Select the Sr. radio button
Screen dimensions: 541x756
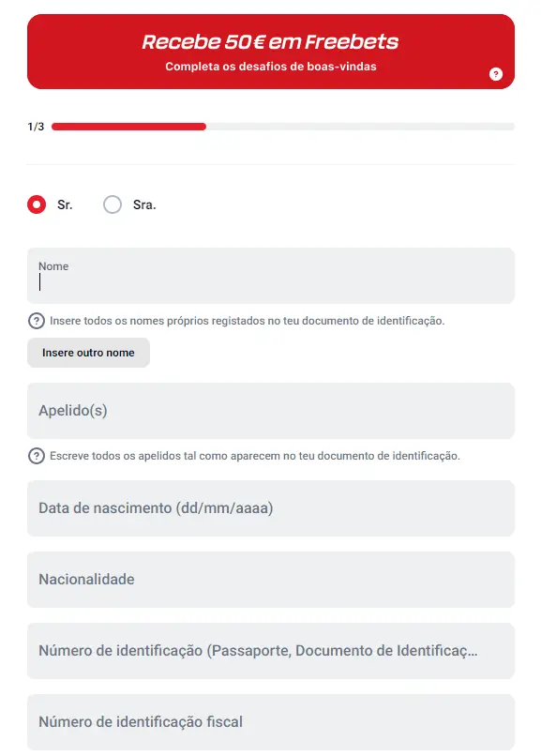tap(35, 204)
